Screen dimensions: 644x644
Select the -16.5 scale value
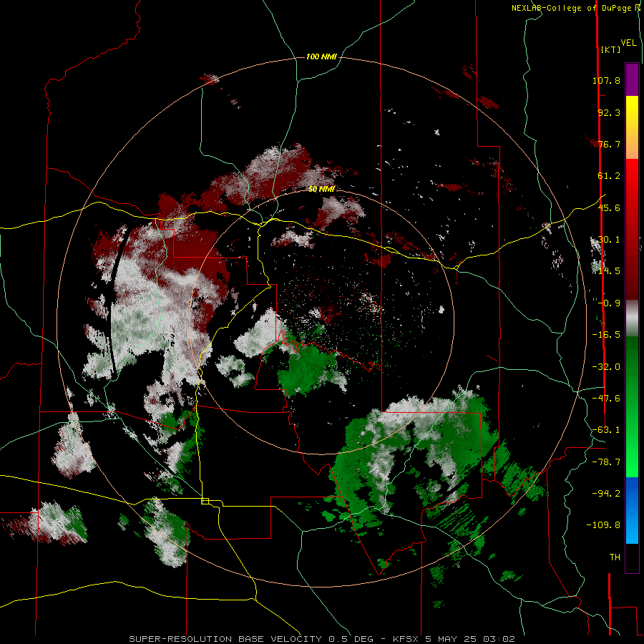pyautogui.click(x=606, y=335)
